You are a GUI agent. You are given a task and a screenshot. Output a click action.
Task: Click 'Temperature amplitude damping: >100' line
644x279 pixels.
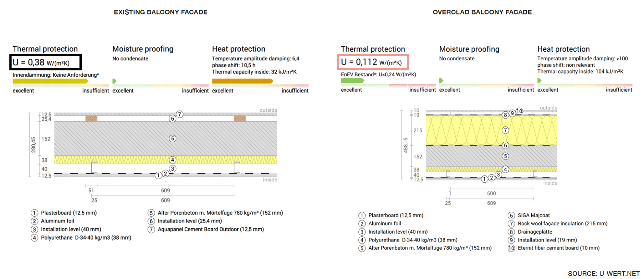coord(582,58)
